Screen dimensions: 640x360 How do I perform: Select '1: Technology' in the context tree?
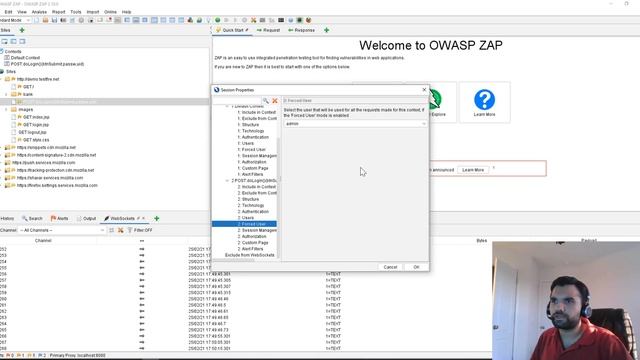pyautogui.click(x=251, y=131)
